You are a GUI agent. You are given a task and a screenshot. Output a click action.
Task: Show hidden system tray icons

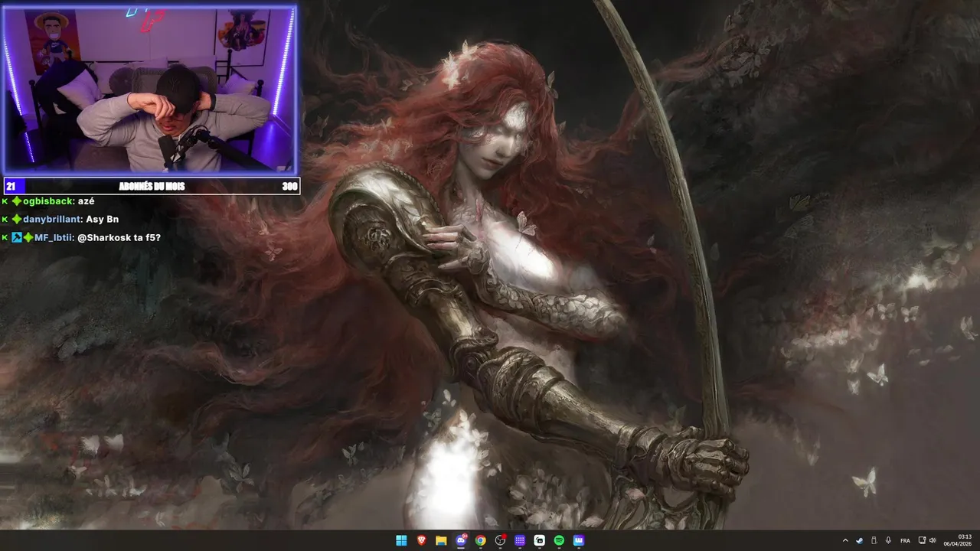845,540
